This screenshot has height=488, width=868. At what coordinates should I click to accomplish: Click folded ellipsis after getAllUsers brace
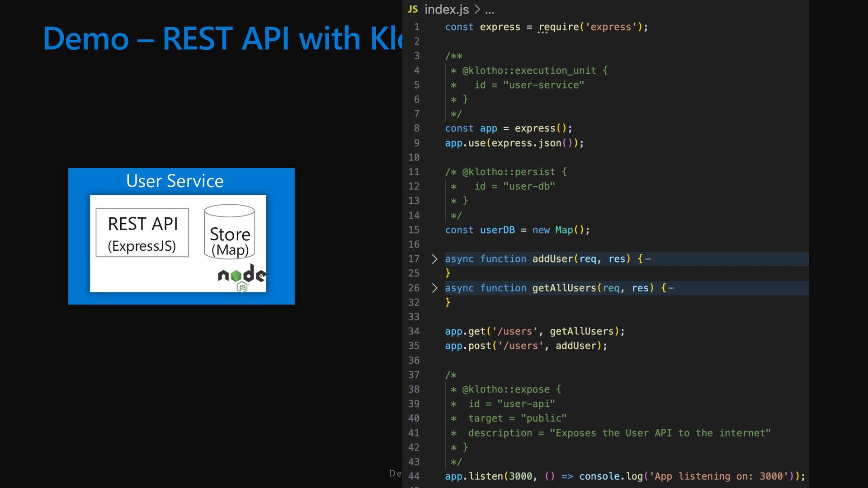point(671,288)
